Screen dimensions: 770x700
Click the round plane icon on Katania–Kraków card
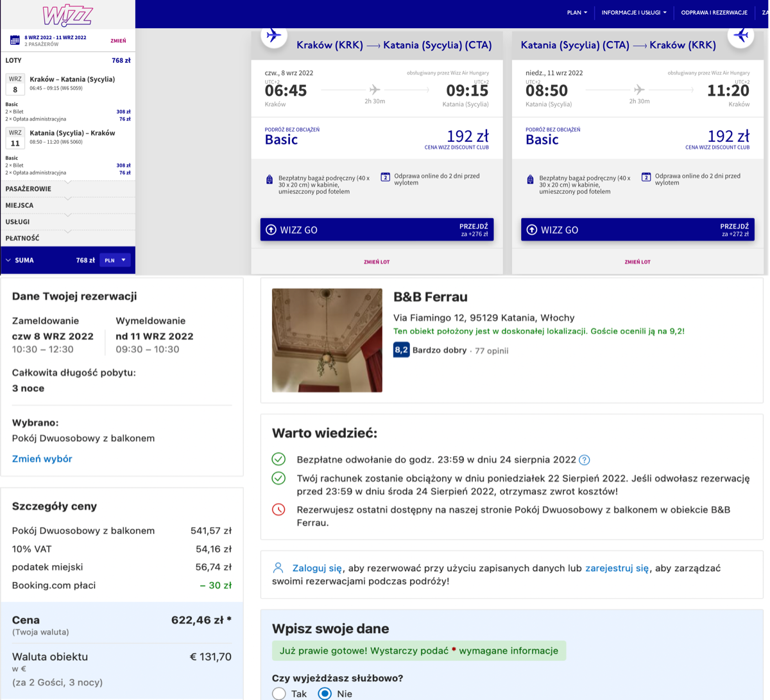point(741,35)
